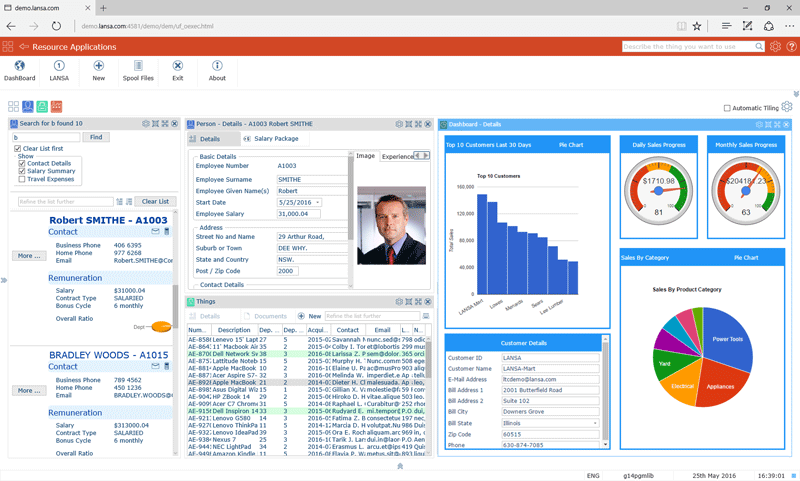The height and width of the screenshot is (481, 800).
Task: Click the Find button
Action: click(x=96, y=137)
